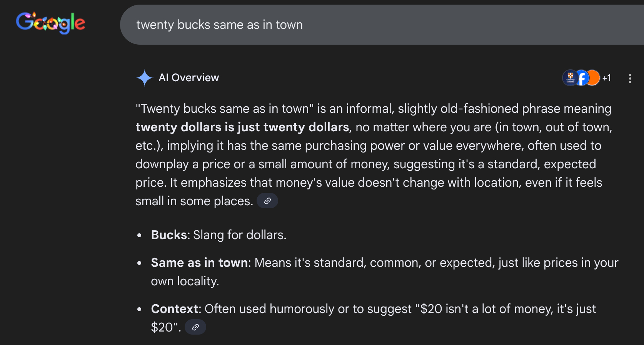
Task: Open the Facebook source icon
Action: [x=582, y=78]
